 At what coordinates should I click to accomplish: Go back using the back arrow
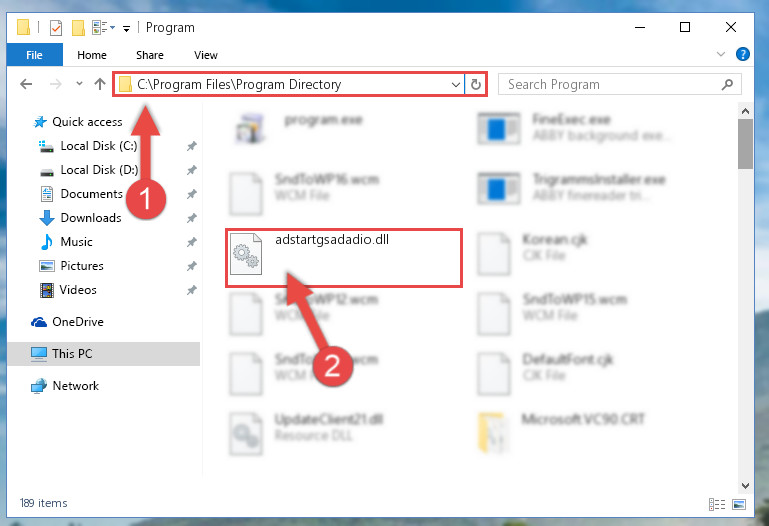(x=26, y=84)
